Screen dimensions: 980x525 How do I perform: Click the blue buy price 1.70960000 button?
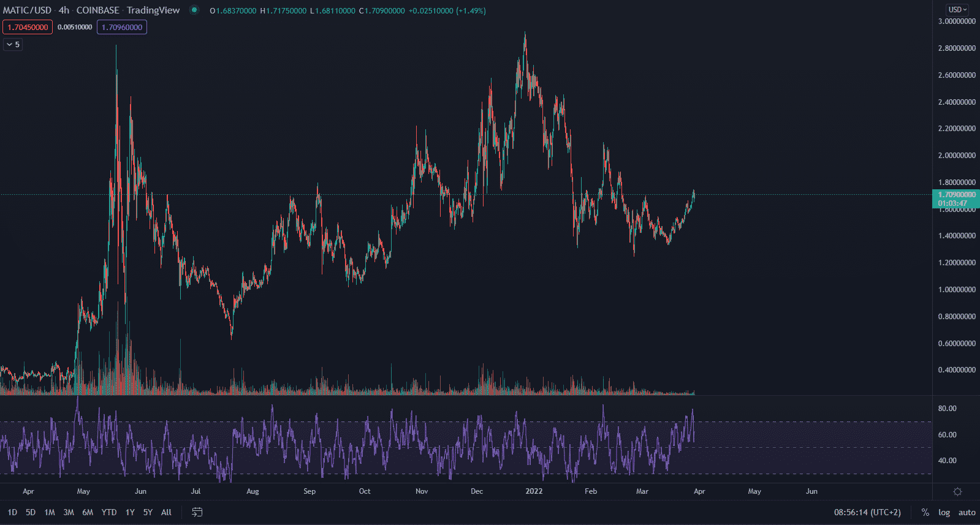(122, 27)
